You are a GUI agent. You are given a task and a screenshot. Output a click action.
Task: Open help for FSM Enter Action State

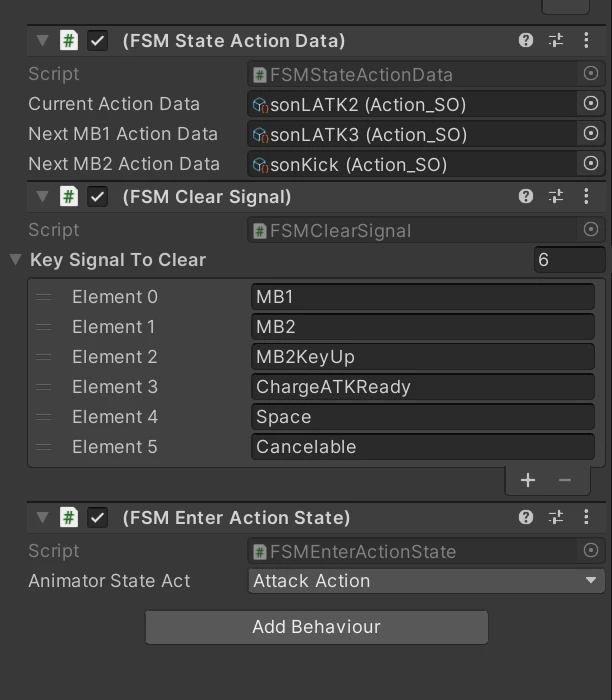point(525,517)
